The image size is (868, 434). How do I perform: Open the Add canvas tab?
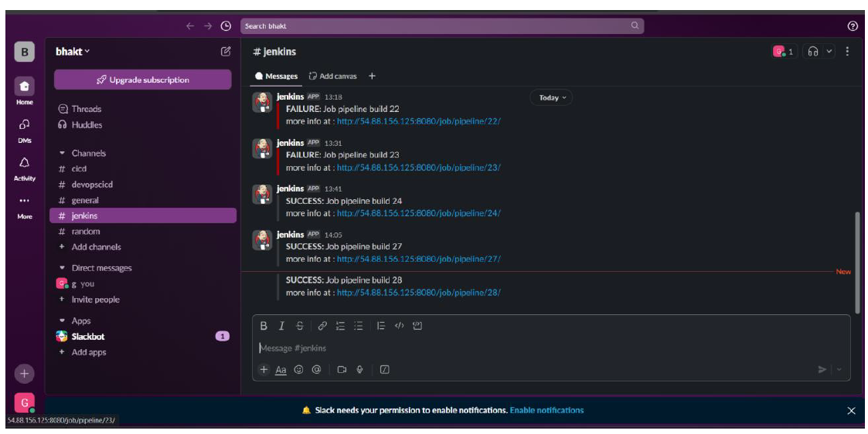pyautogui.click(x=332, y=76)
